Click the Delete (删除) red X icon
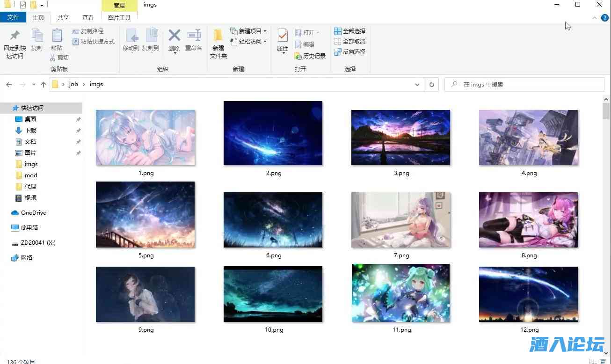This screenshot has height=364, width=611. click(x=174, y=36)
